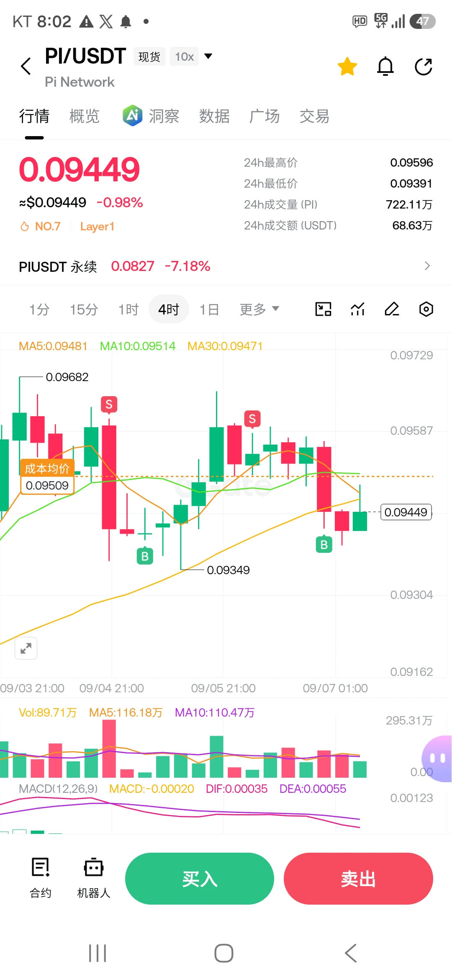Tap B buy marker near 09/07
The height and width of the screenshot is (980, 452).
pos(324,544)
